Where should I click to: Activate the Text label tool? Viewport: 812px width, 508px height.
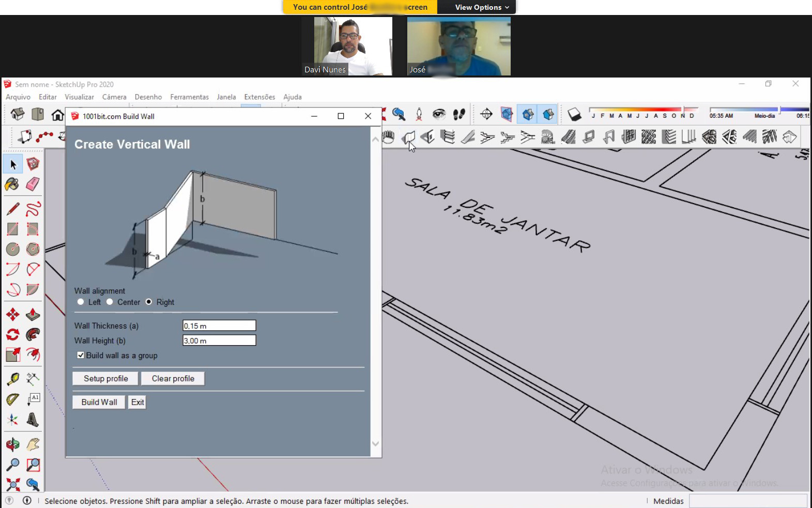click(33, 399)
